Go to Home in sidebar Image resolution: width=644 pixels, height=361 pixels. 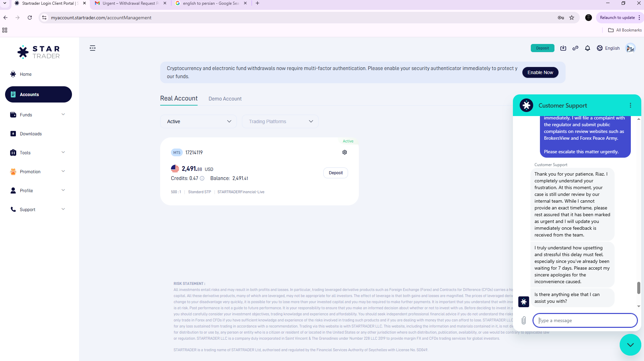[x=39, y=74]
